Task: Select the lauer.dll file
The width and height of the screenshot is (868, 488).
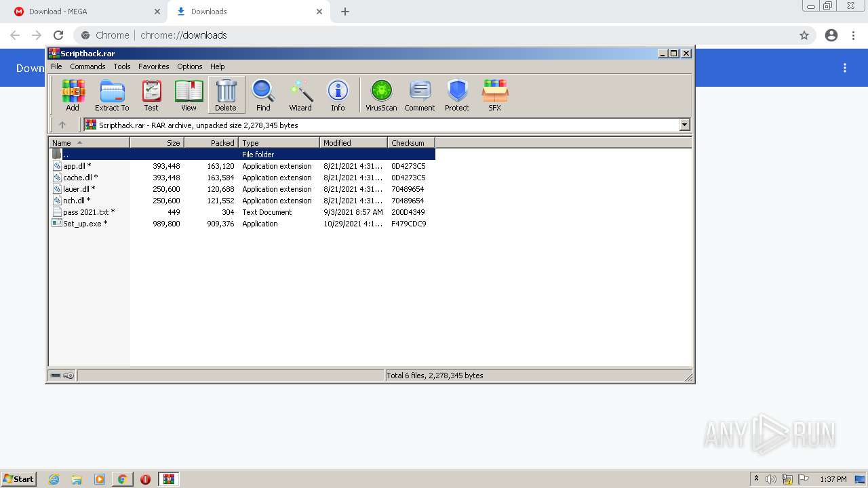Action: [x=242, y=189]
